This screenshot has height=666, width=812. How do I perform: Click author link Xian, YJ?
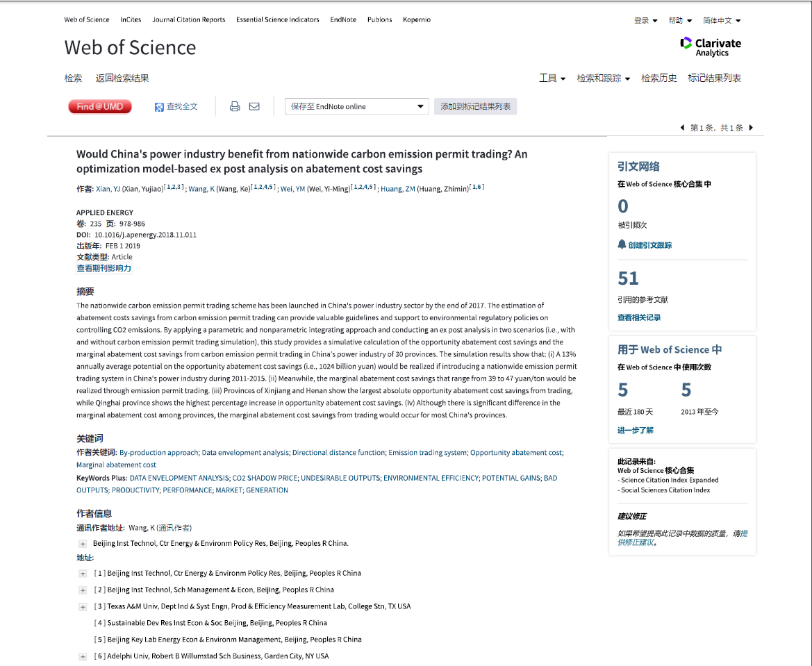[108, 189]
